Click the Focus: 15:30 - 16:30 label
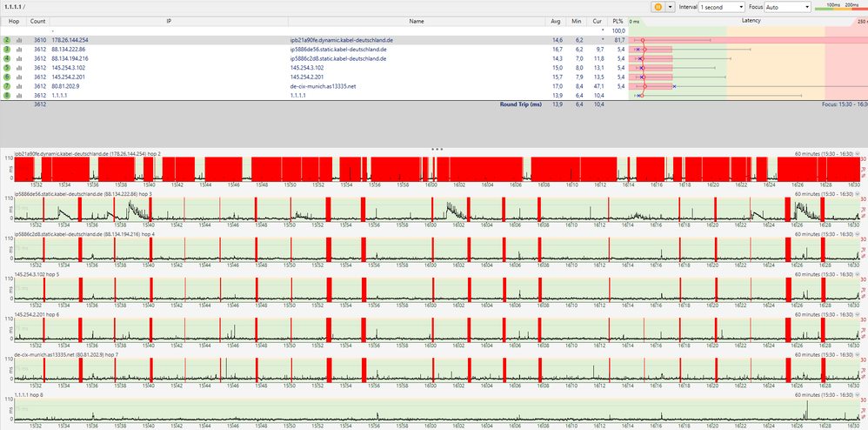Image resolution: width=868 pixels, height=430 pixels. 845,104
